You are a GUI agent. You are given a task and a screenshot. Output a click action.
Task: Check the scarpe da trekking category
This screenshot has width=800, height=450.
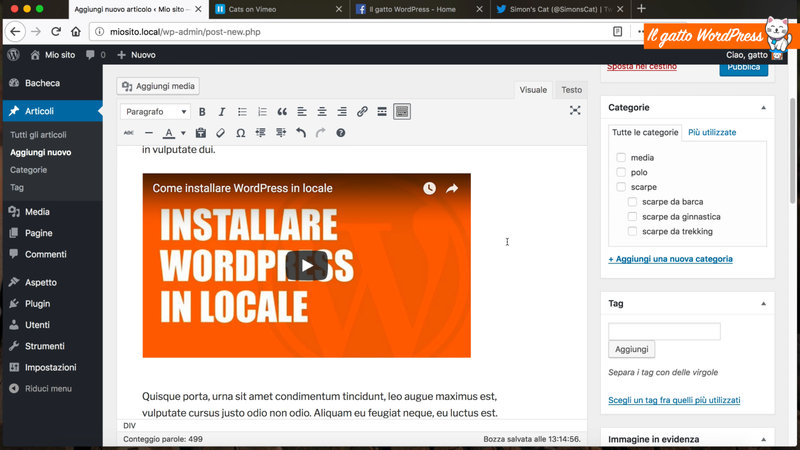(633, 231)
